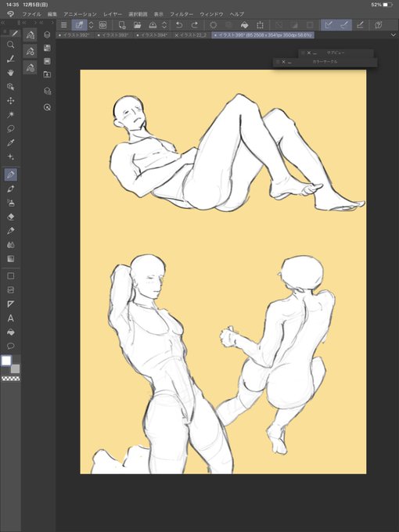This screenshot has height=532, width=399.
Task: Click the Clip Studio logo icon
Action: pos(10,14)
